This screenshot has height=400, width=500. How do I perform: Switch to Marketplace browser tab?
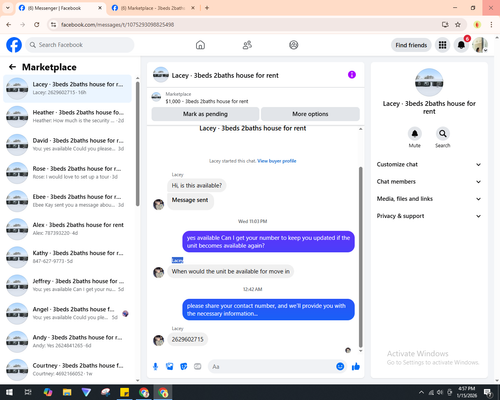click(x=153, y=8)
